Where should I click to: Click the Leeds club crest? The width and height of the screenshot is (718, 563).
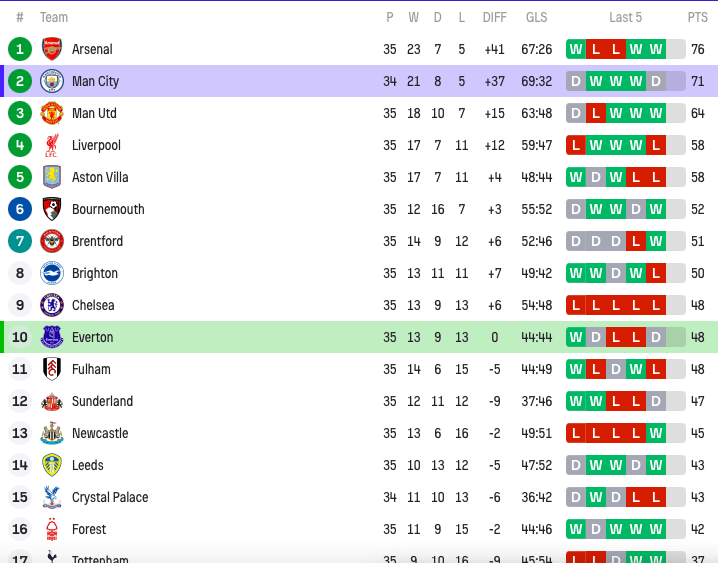coord(52,466)
